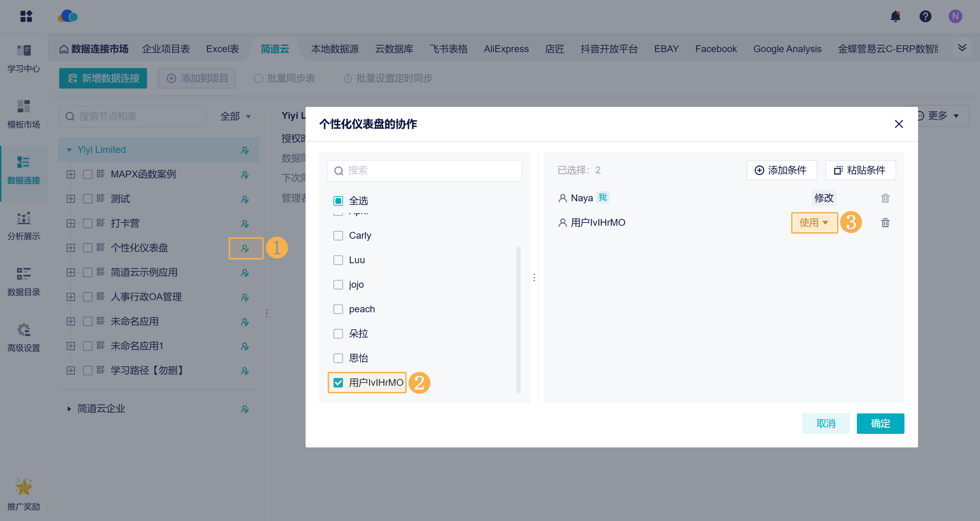This screenshot has width=980, height=521.
Task: Delete Naya from selected list
Action: (885, 198)
